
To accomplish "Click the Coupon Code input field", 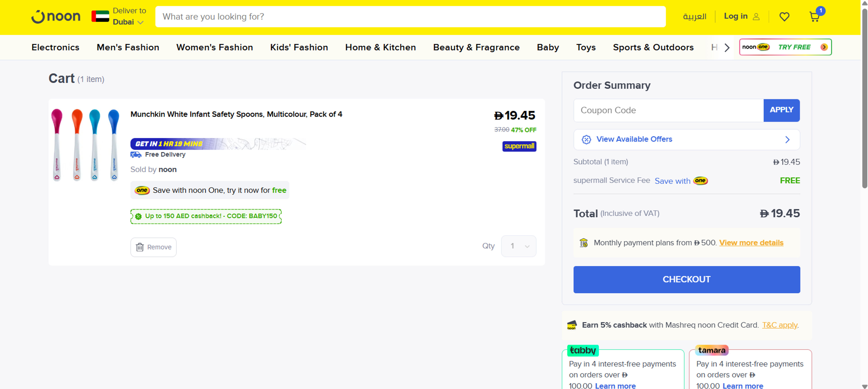I will [x=669, y=110].
